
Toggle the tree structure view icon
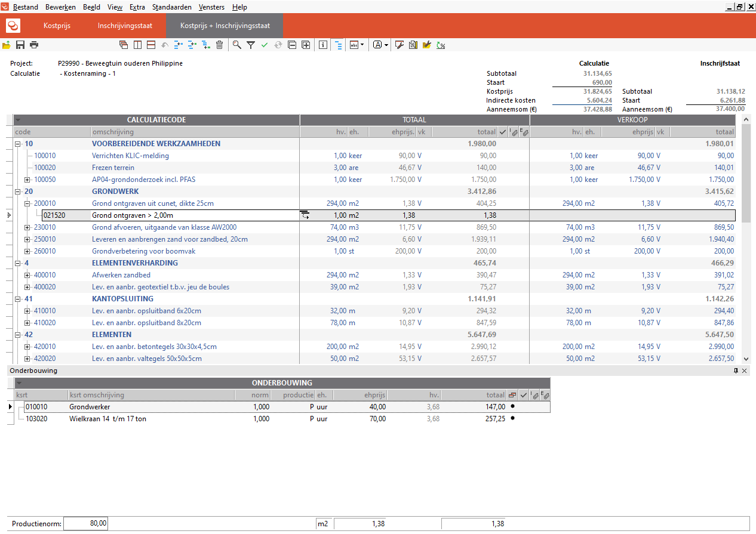338,45
